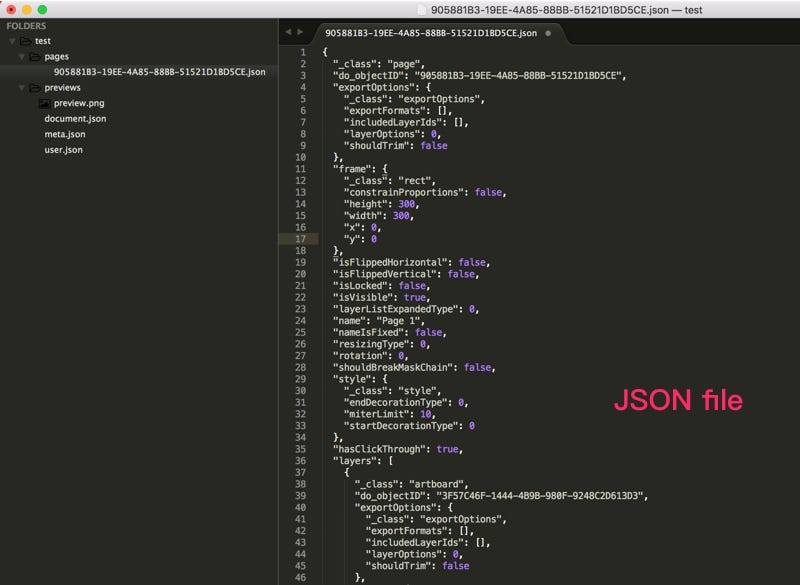This screenshot has width=800, height=585.
Task: Select the pages folder in the sidebar
Action: pos(57,57)
